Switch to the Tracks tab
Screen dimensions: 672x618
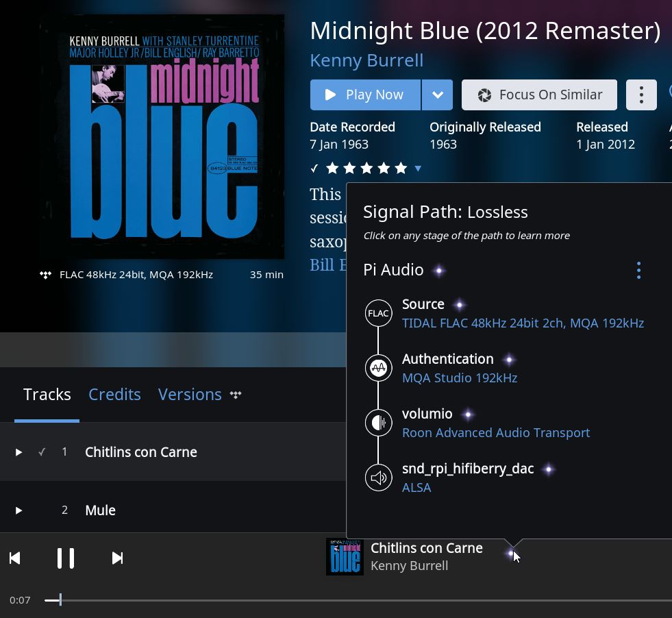(47, 395)
